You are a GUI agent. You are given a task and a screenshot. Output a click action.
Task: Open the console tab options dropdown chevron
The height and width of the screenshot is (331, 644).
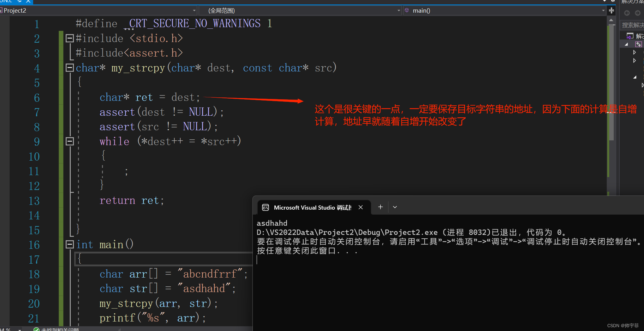(395, 207)
